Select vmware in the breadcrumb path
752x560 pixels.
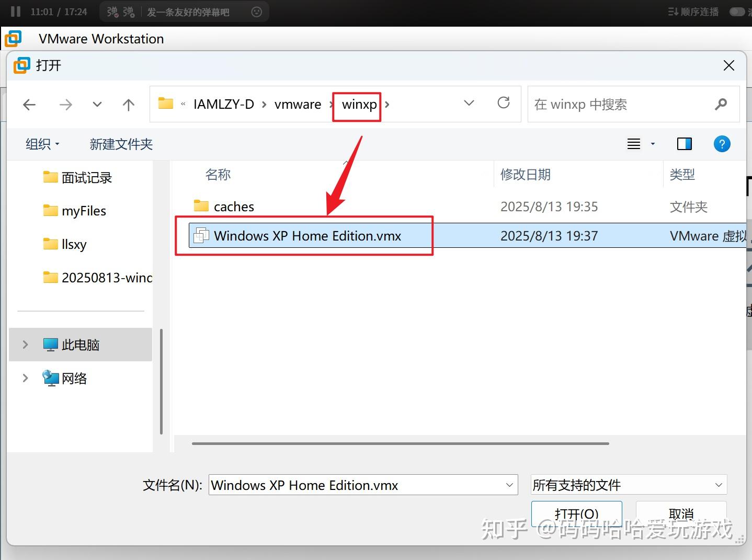tap(297, 104)
